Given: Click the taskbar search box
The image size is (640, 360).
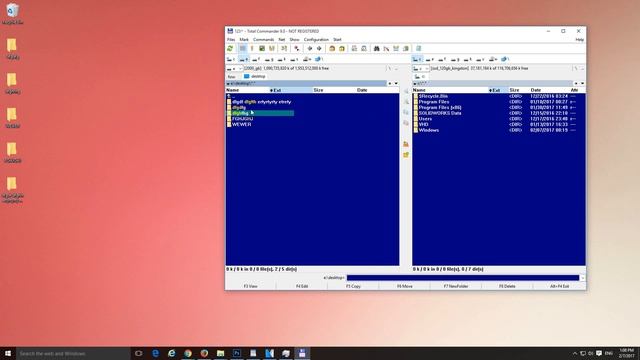Looking at the screenshot, I should pyautogui.click(x=73, y=353).
